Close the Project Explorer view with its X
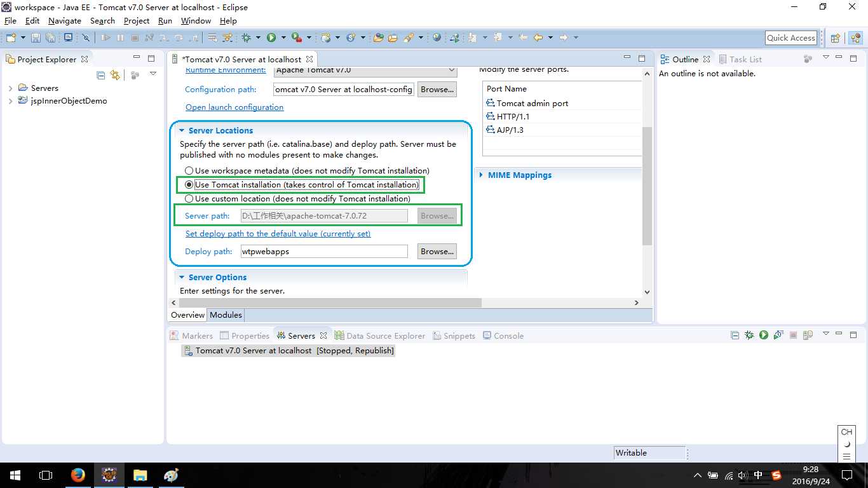868x488 pixels. [x=85, y=59]
